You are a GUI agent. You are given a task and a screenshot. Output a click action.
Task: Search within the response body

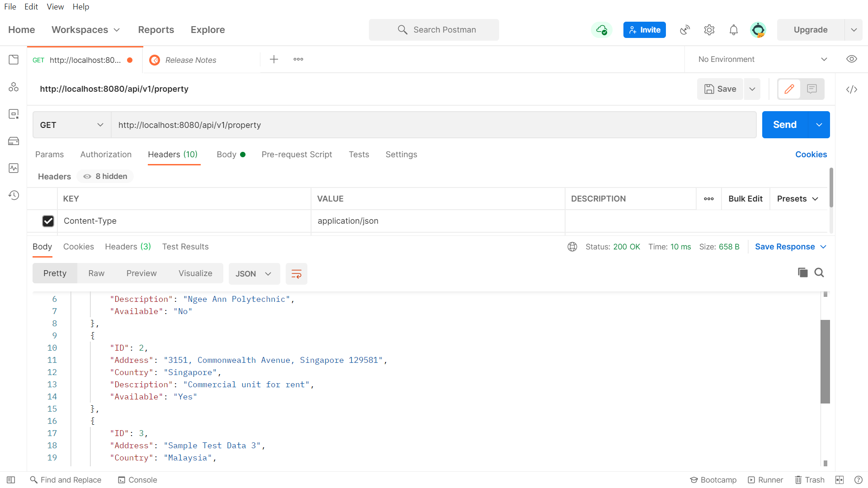[819, 272]
